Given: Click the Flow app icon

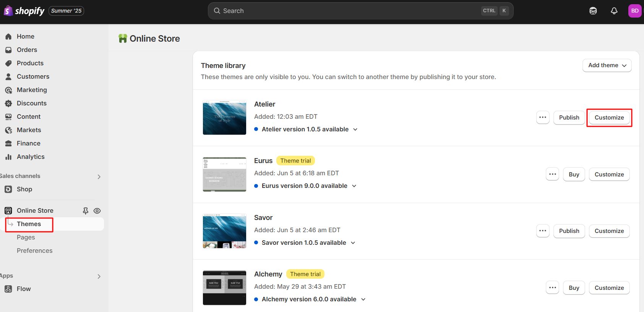Looking at the screenshot, I should 8,289.
